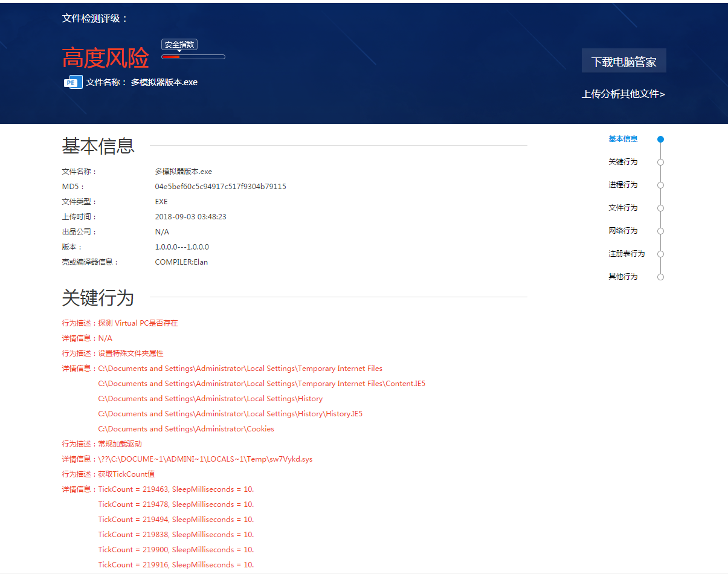Click the timeline dot next to 进程行为
The height and width of the screenshot is (574, 728).
660,185
